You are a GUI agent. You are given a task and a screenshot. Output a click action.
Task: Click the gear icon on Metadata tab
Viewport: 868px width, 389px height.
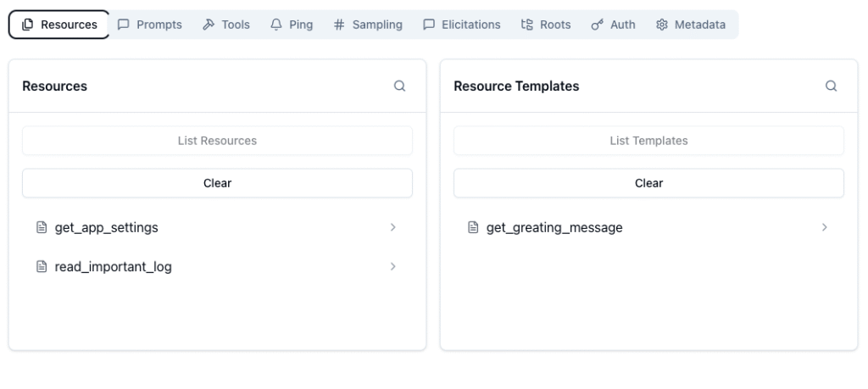[x=661, y=25]
